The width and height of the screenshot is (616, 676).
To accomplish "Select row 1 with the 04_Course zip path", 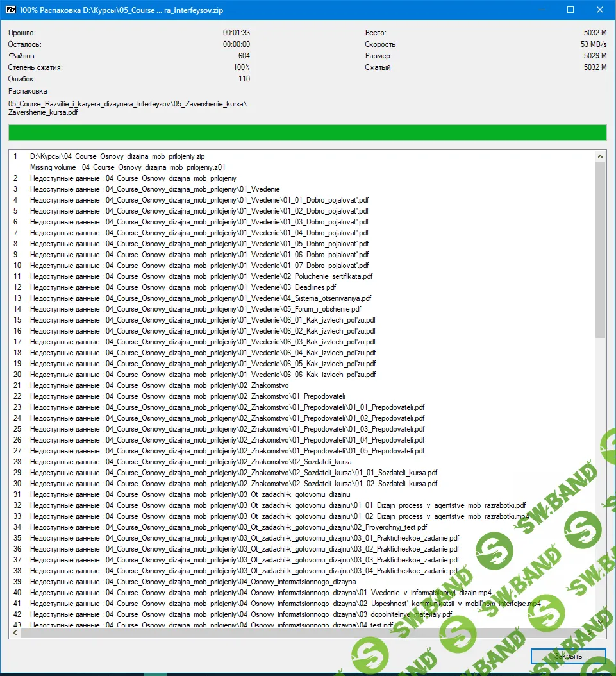I will 117,156.
